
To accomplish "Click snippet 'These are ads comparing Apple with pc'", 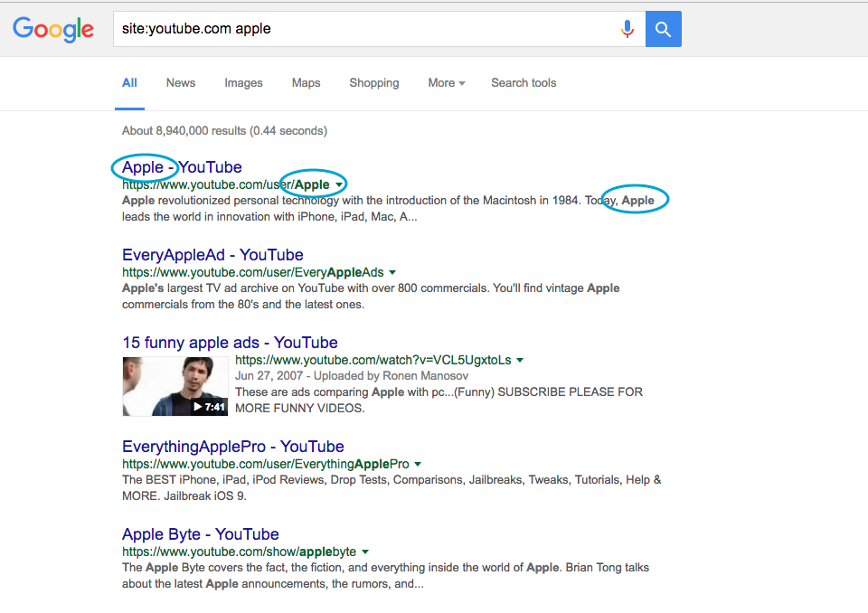I will click(439, 400).
